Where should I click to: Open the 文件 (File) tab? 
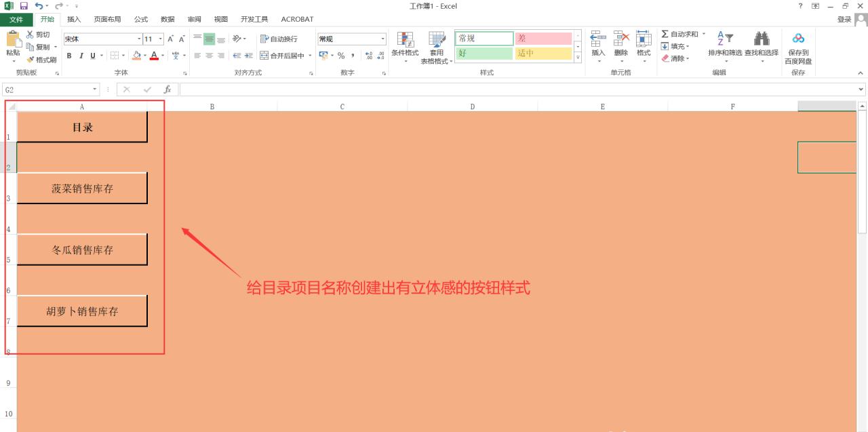click(x=16, y=20)
